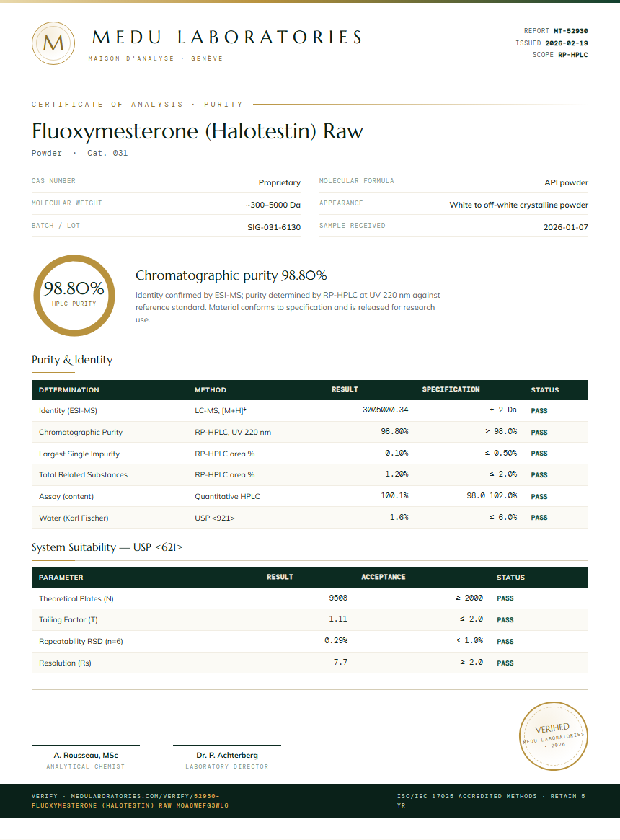
Task: Select repeatability result 0.29%
Action: pos(336,641)
